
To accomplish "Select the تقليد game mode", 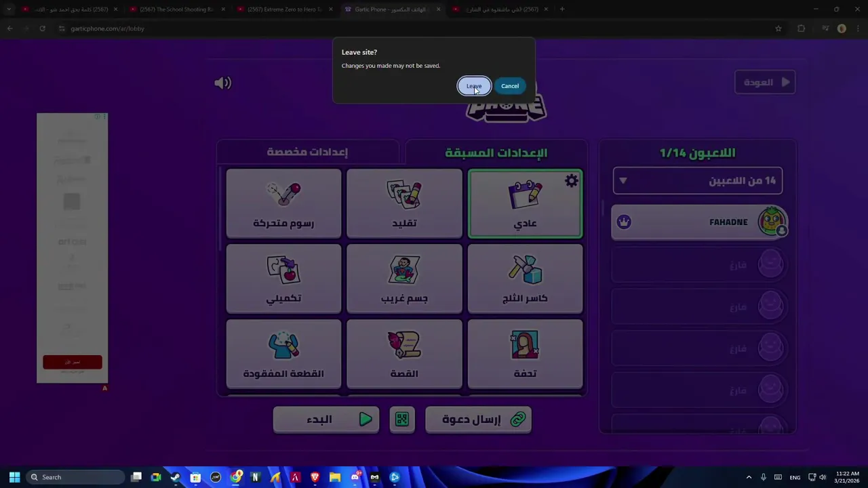I will (x=404, y=204).
